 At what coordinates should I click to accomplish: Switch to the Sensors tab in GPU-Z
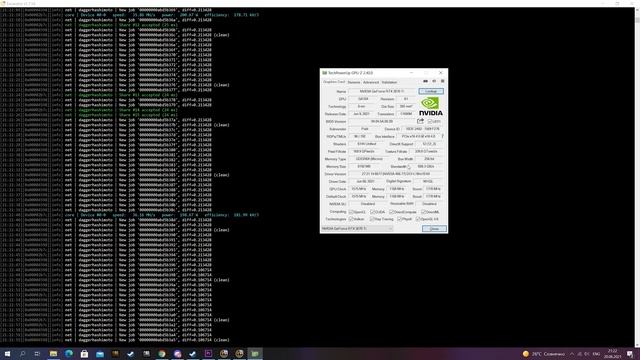(x=354, y=82)
